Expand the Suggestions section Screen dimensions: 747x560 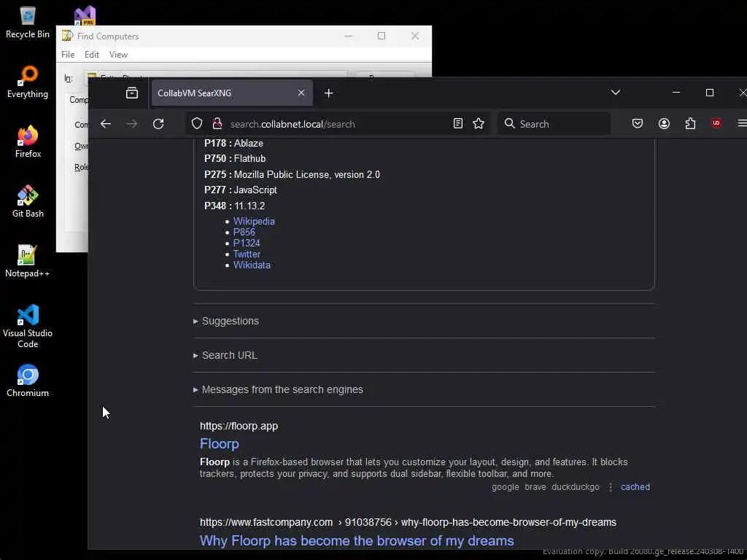(226, 321)
